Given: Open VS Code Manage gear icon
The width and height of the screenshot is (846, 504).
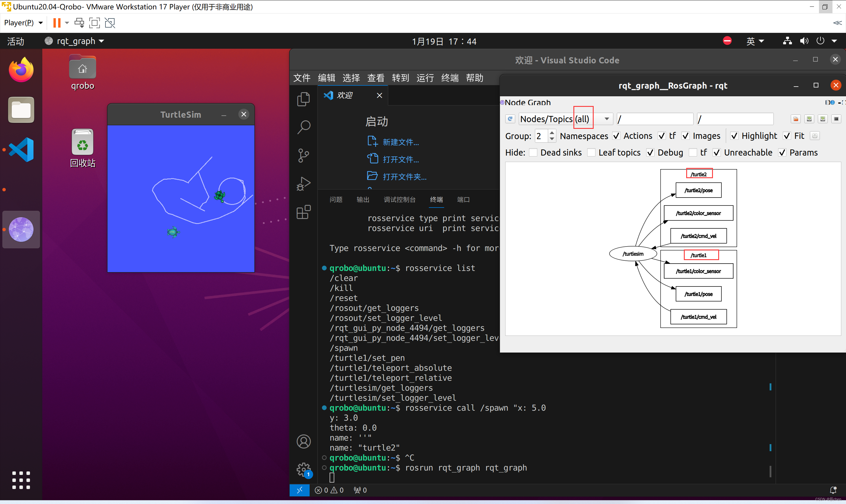Looking at the screenshot, I should tap(303, 470).
